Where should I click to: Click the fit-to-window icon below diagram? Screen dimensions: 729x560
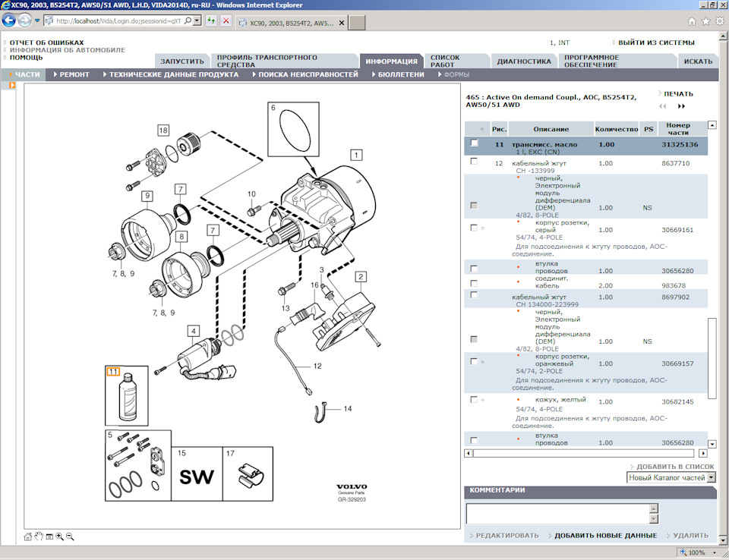(49, 536)
